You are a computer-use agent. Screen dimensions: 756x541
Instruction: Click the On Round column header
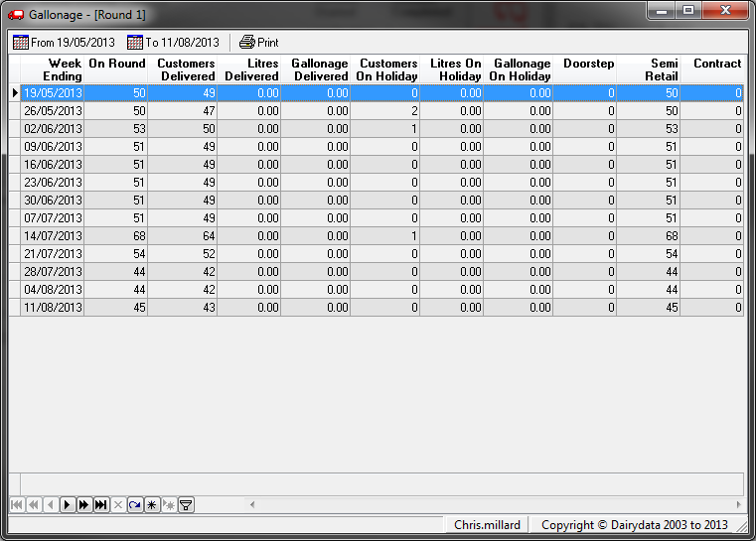pyautogui.click(x=116, y=69)
